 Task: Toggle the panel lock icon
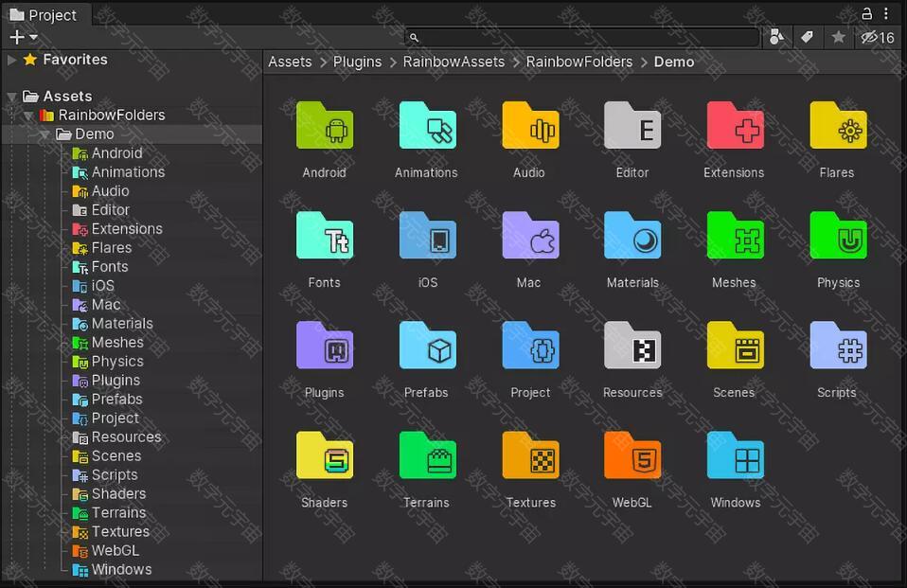866,13
